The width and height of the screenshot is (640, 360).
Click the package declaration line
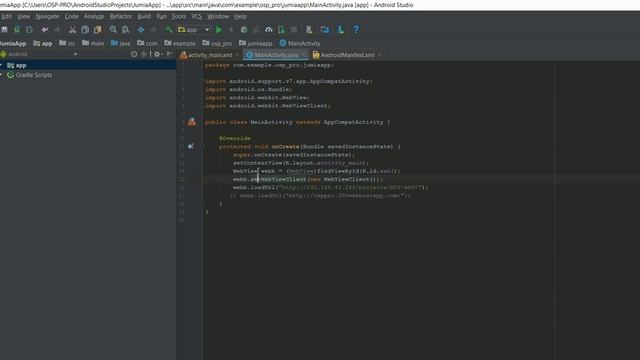coord(269,65)
